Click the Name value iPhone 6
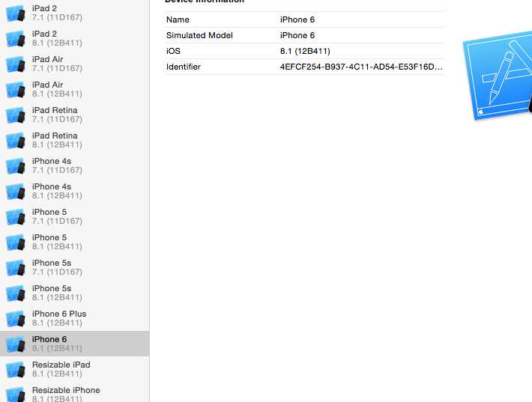Screen dimensions: 532x402 (297, 19)
